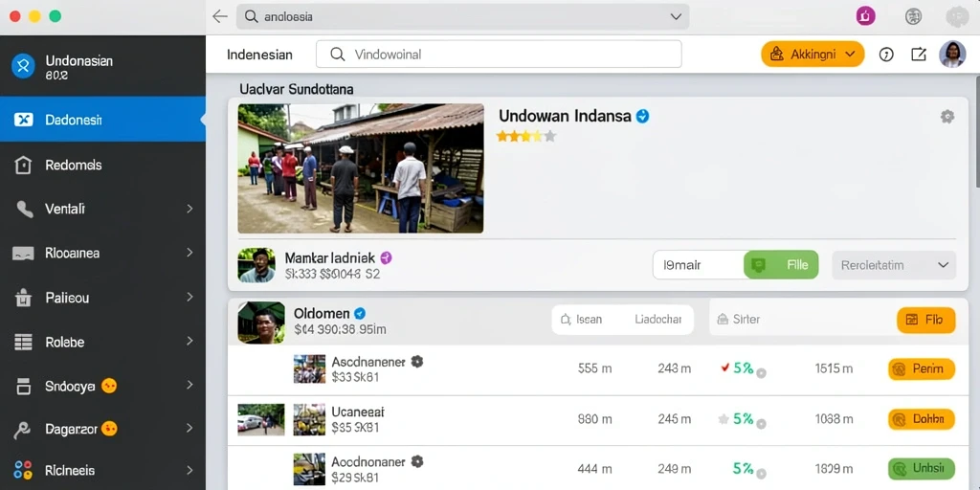Click the purple round icon in title bar
This screenshot has width=980, height=490.
(865, 17)
